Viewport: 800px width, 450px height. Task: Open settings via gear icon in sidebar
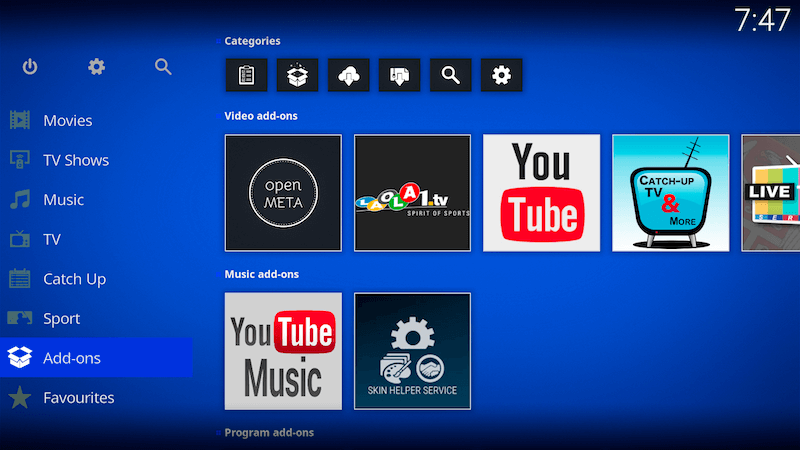click(x=96, y=67)
